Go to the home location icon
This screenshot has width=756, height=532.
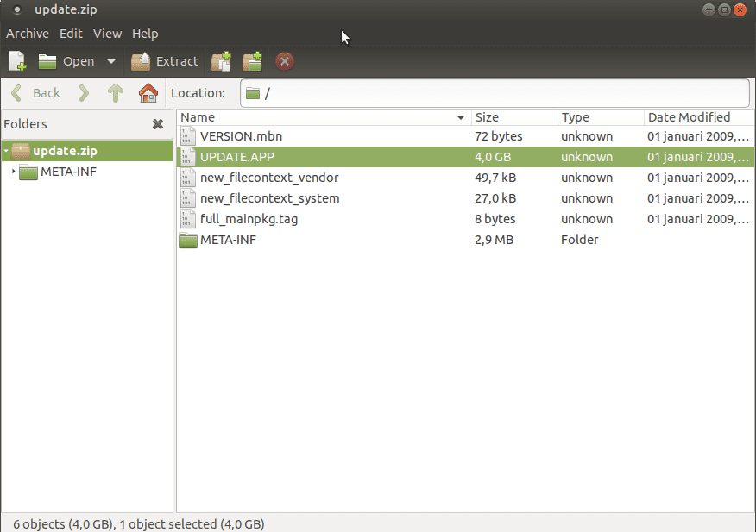(148, 93)
